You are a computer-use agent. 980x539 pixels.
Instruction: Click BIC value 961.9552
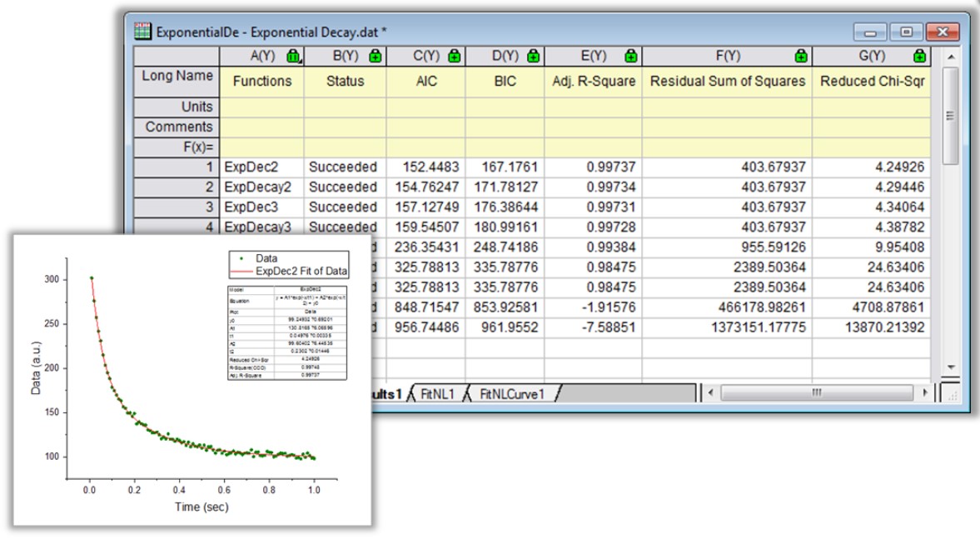(x=505, y=327)
